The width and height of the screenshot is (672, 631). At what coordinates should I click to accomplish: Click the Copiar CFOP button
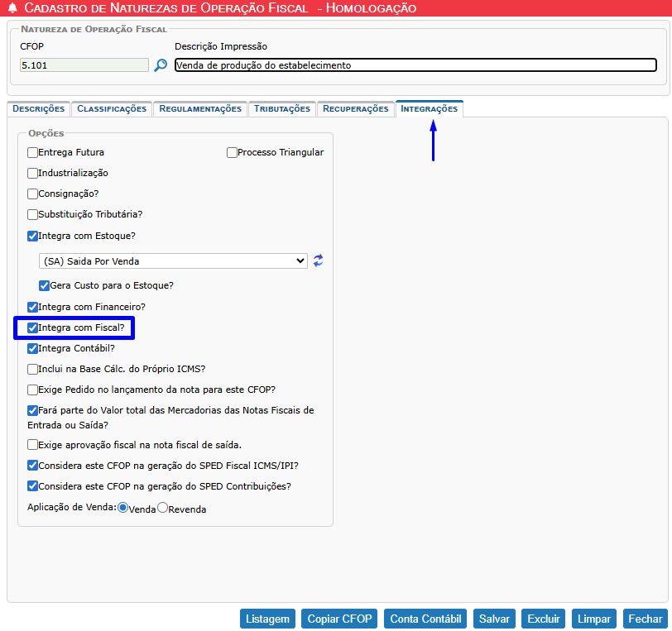[x=338, y=619]
